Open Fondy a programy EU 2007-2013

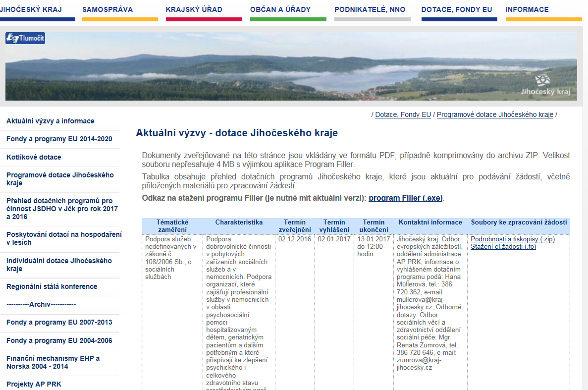point(59,323)
